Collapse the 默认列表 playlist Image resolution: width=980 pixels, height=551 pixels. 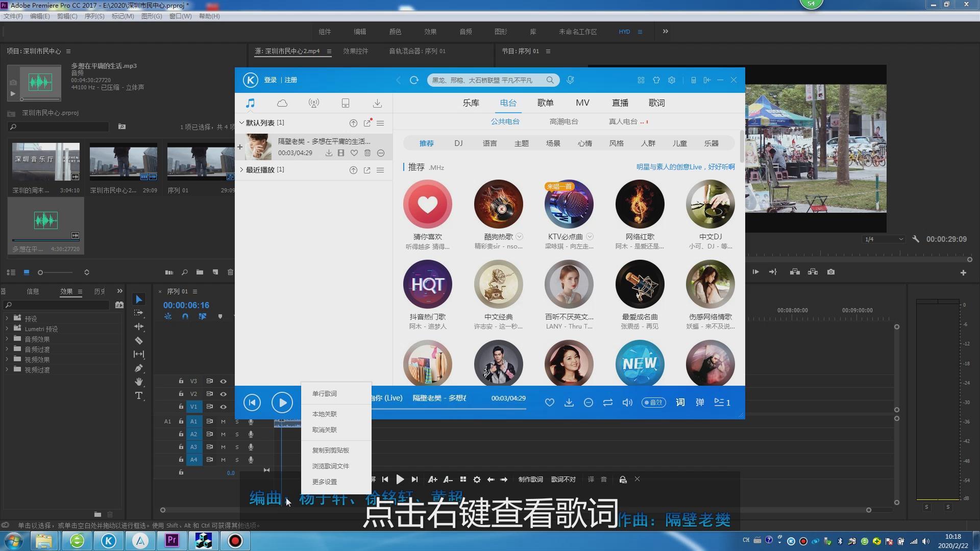pos(241,123)
